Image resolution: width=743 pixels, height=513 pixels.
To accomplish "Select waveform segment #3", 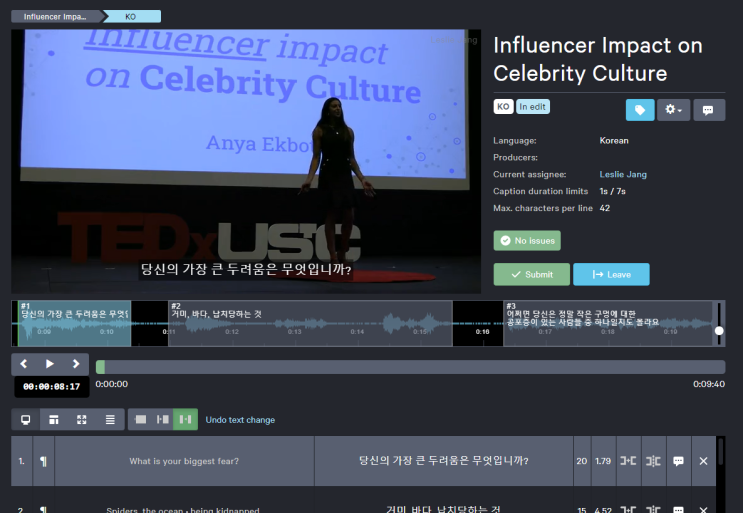I will coord(607,324).
